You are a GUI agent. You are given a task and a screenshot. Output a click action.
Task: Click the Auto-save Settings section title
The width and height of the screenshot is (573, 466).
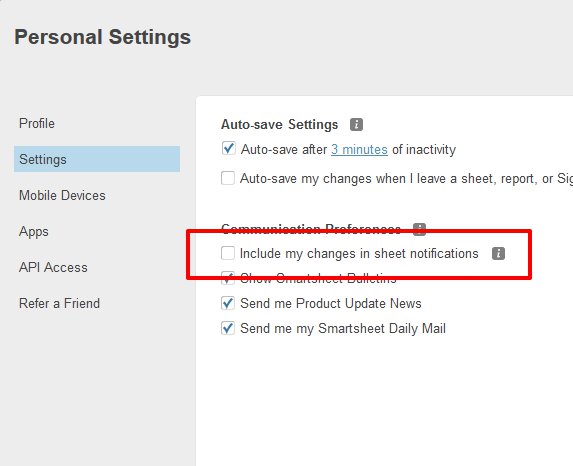280,124
